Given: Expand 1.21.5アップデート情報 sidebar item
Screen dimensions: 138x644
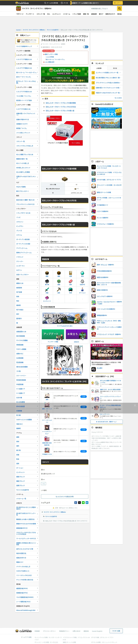Looking at the screenshot, I should coord(27,55).
